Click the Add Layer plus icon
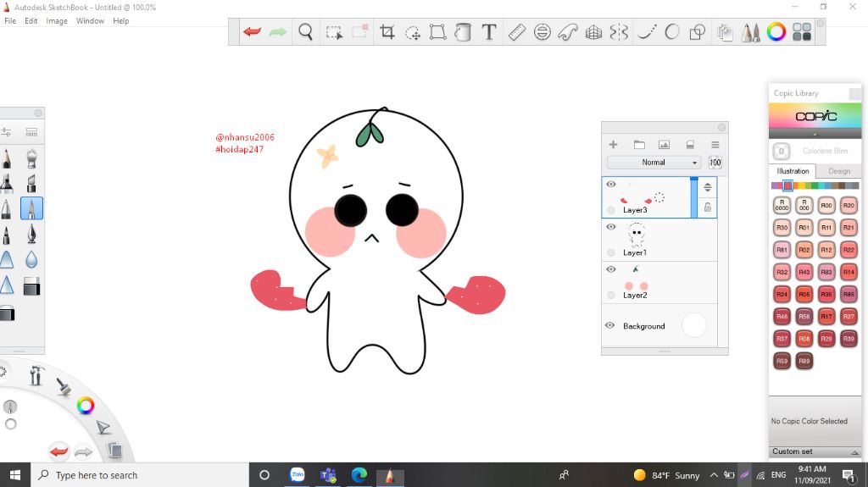Screen dimensions: 868x487 614,145
